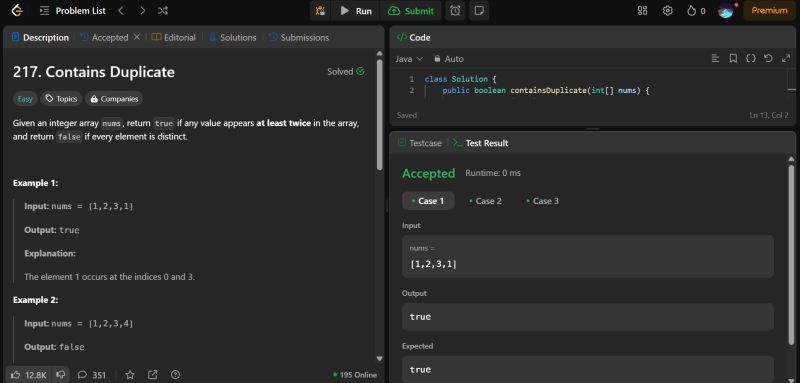Click the Runtime: 0 ms text

pyautogui.click(x=493, y=173)
